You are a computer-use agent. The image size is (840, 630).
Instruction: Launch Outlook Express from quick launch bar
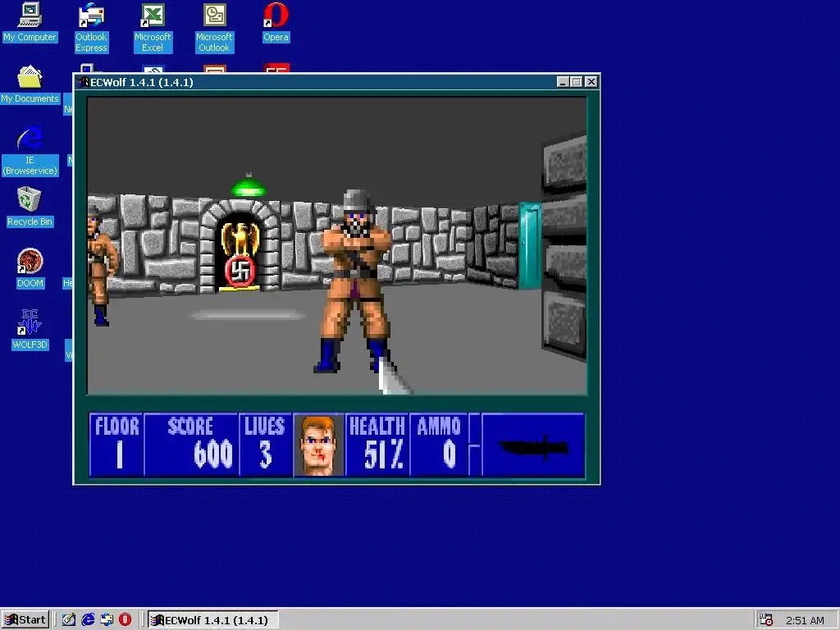(107, 620)
